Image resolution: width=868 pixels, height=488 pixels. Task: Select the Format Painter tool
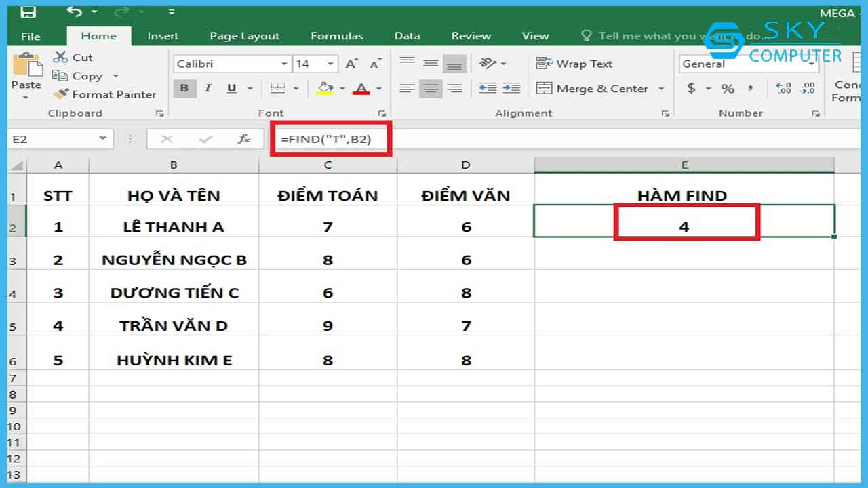point(105,95)
